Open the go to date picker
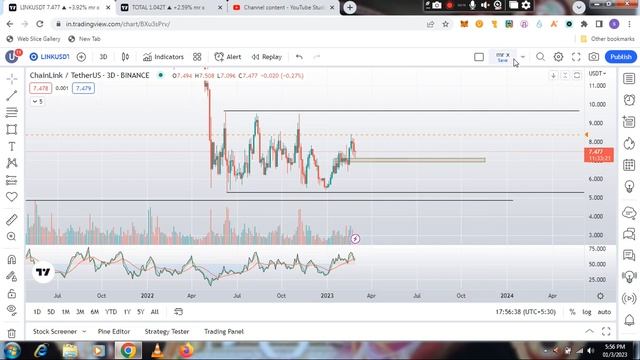Image resolution: width=640 pixels, height=360 pixels. (178, 312)
